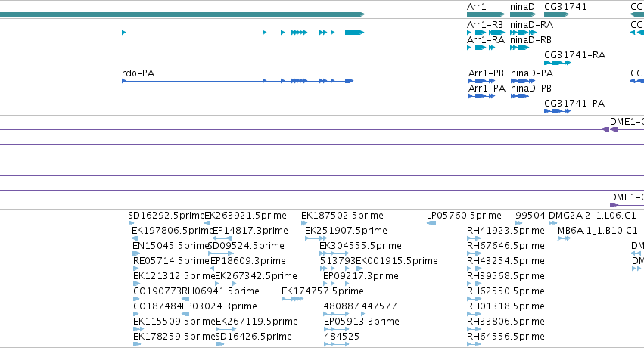Click the ninaD-PA protein label
Viewport: 644px width, 348px height.
pyautogui.click(x=532, y=73)
